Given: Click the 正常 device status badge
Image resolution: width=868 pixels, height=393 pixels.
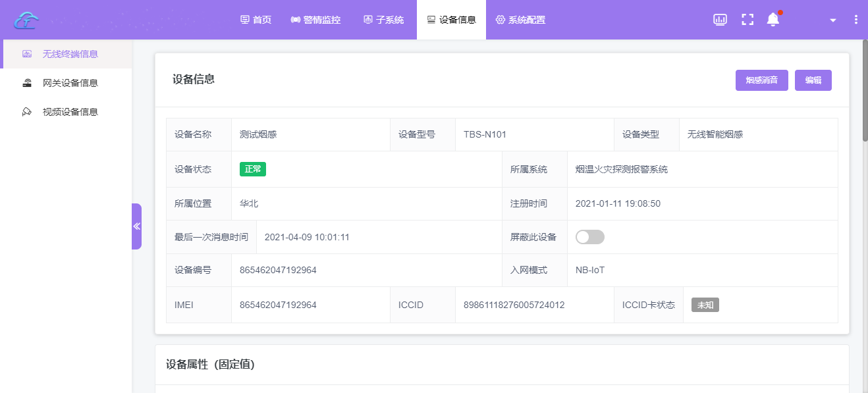Looking at the screenshot, I should [x=252, y=169].
